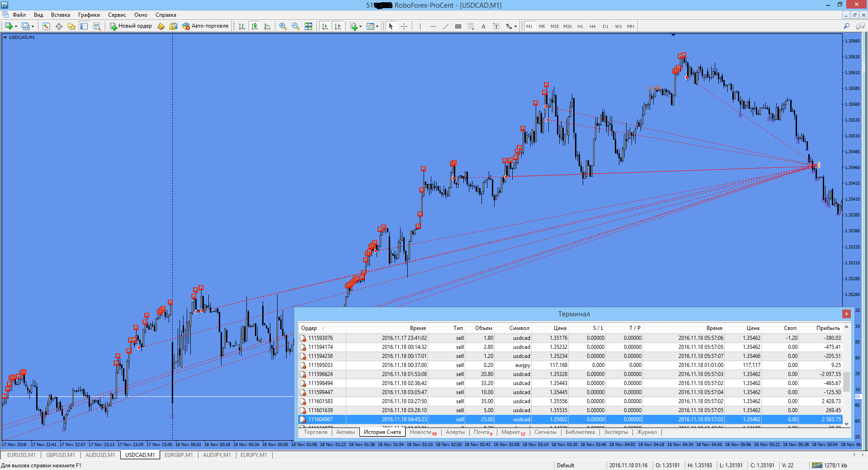
Task: Open the Profiles dropdown arrow
Action: point(33,26)
